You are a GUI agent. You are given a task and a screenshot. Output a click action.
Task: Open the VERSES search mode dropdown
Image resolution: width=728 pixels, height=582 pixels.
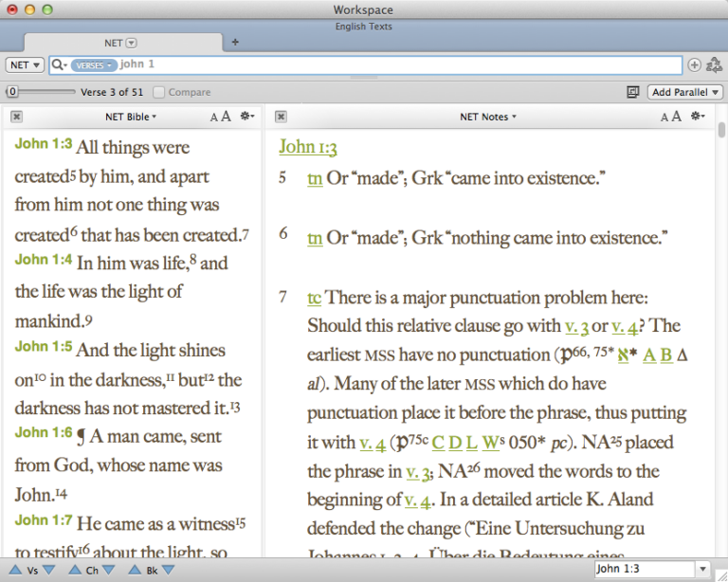[x=93, y=65]
